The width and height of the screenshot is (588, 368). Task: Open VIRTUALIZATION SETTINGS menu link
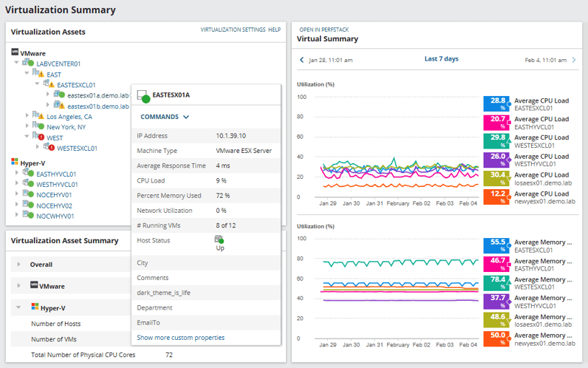(233, 30)
